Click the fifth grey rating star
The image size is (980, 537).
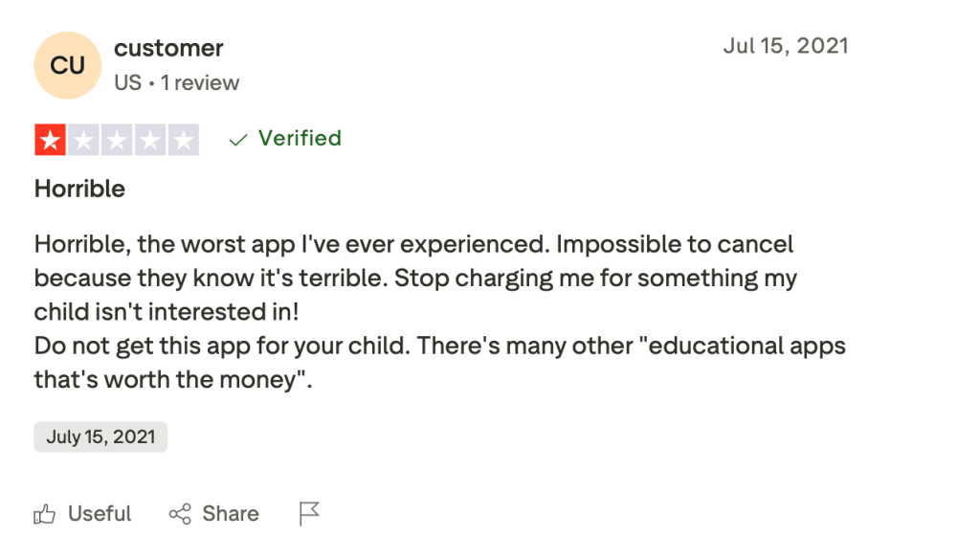click(x=183, y=140)
